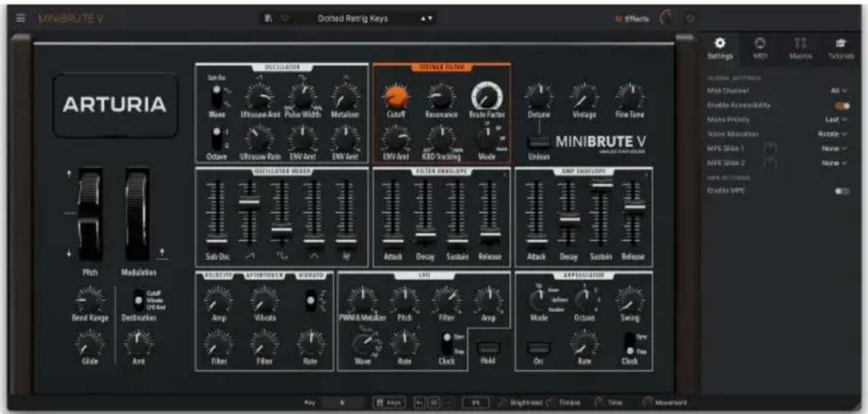Viewport: 868px width, 414px height.
Task: Click the amp envelope Release fader
Action: pyautogui.click(x=634, y=207)
